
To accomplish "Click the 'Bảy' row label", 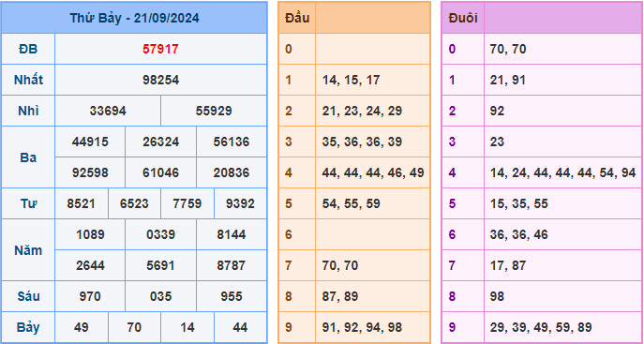I will pos(28,327).
